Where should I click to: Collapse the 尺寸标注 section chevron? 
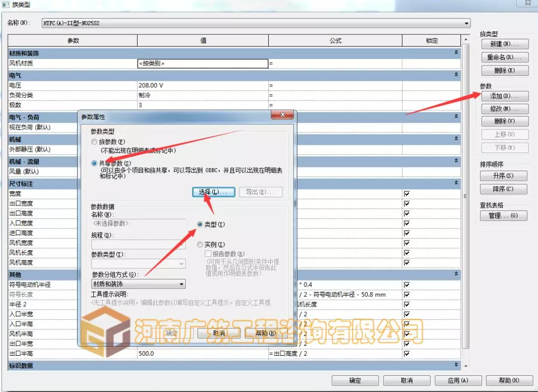pos(456,184)
